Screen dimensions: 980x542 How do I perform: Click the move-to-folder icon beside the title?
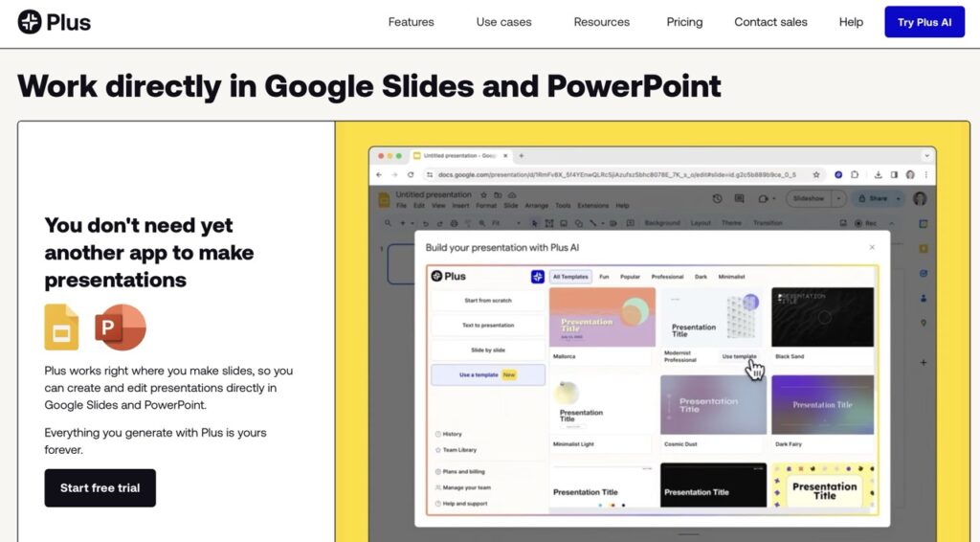click(x=498, y=195)
